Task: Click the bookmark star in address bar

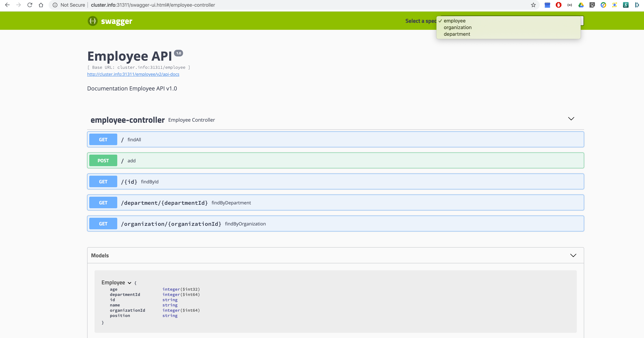Action: (533, 5)
